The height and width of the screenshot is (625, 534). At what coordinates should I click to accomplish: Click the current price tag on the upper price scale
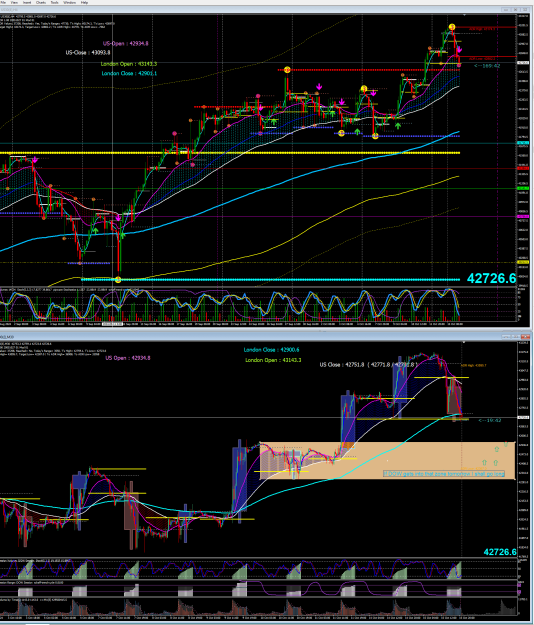point(523,63)
